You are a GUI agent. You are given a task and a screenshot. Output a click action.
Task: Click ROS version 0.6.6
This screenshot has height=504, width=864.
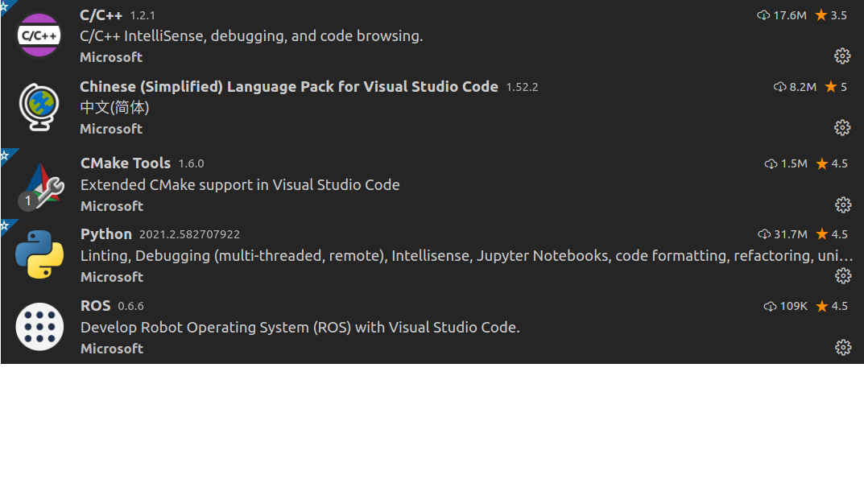tap(131, 306)
